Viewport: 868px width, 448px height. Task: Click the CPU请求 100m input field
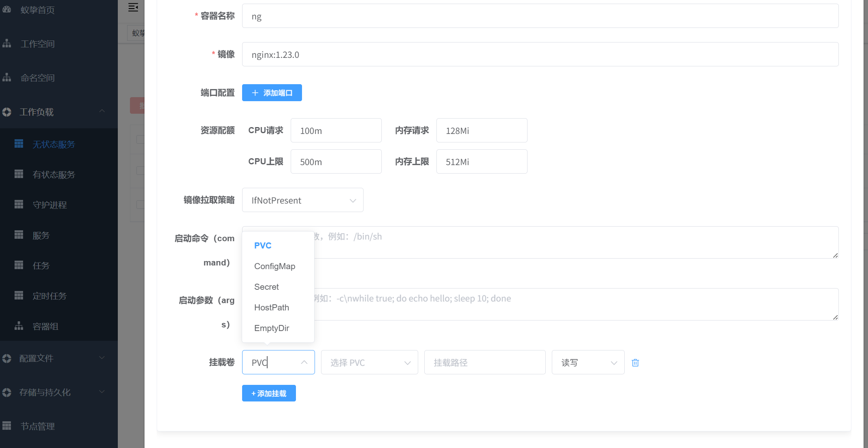pyautogui.click(x=336, y=131)
